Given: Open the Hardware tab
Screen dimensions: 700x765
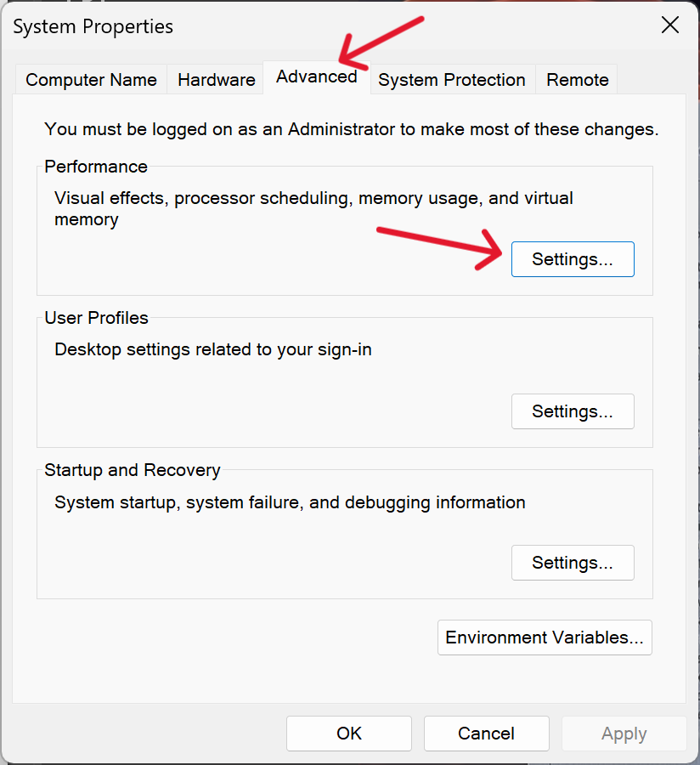Looking at the screenshot, I should click(x=217, y=80).
